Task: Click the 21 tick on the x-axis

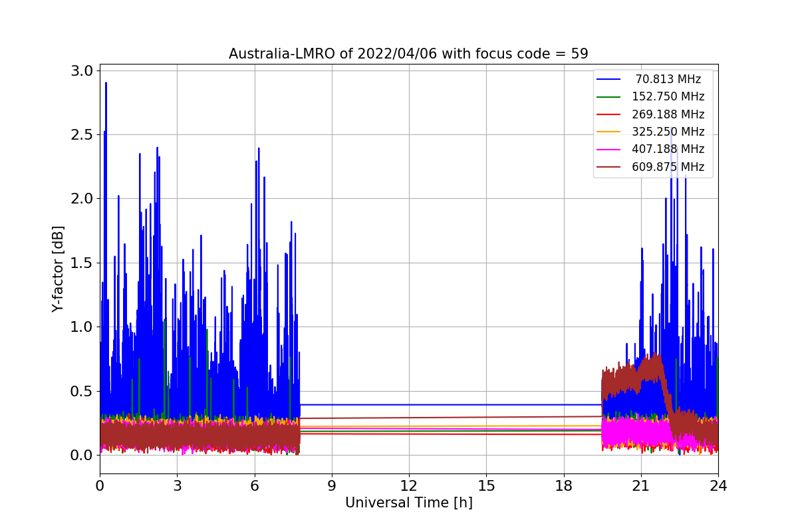Action: (x=641, y=485)
